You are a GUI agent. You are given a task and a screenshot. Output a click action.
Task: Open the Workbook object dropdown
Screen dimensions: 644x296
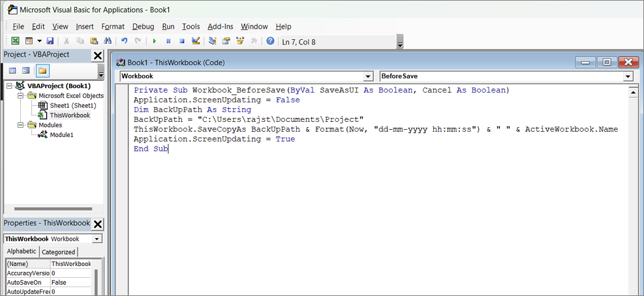(x=367, y=76)
